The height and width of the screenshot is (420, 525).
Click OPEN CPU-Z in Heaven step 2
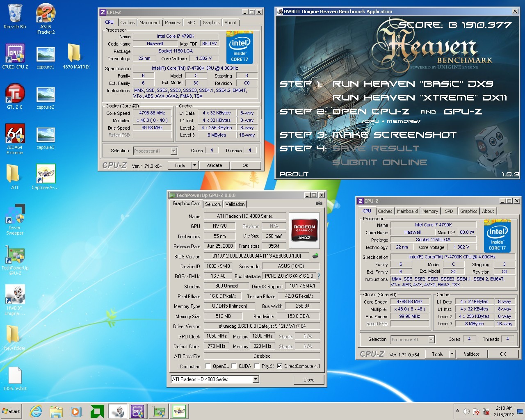[x=371, y=112]
